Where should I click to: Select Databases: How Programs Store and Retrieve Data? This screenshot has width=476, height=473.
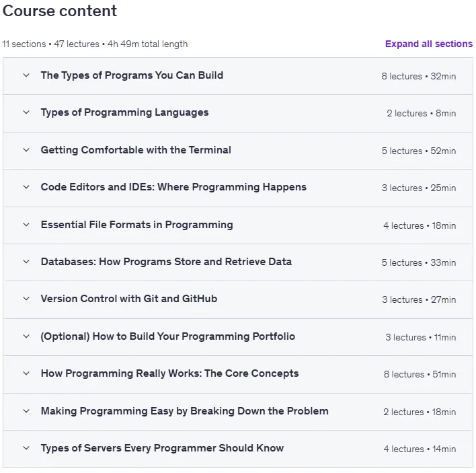(x=166, y=262)
